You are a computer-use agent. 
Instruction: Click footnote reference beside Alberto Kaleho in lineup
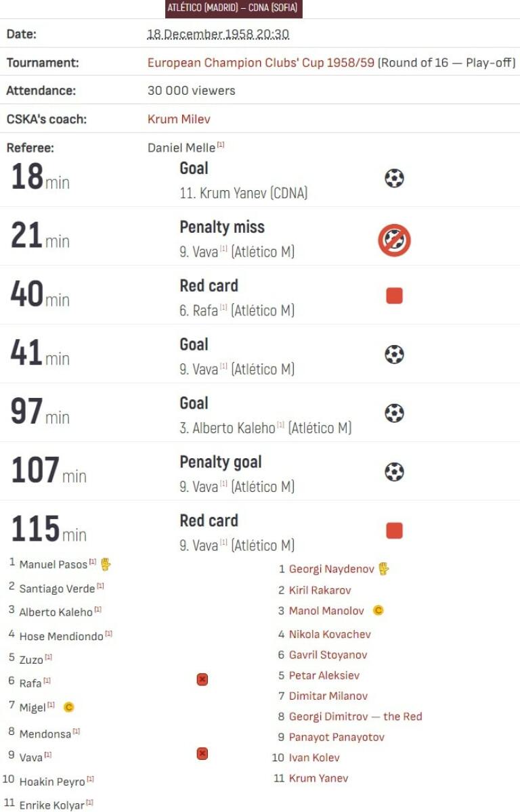pyautogui.click(x=98, y=610)
